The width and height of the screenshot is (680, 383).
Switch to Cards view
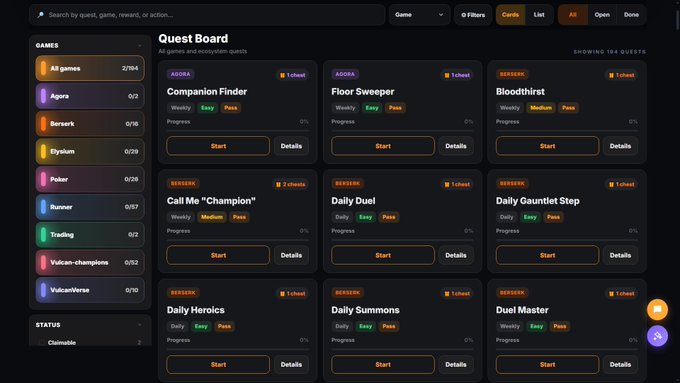tap(510, 15)
